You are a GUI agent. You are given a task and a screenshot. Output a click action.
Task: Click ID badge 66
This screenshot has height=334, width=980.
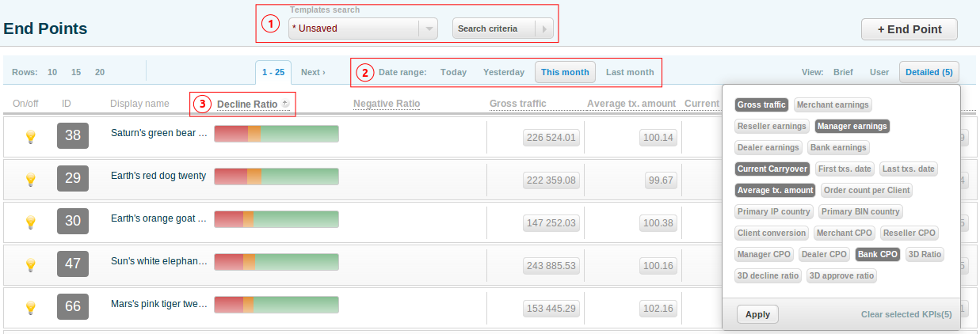73,306
